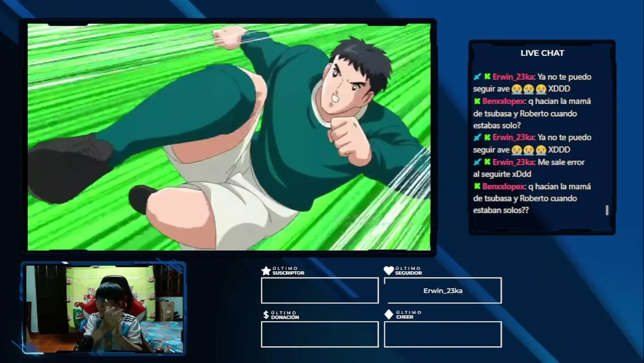Image resolution: width=644 pixels, height=363 pixels.
Task: Click the streamer webcam feed
Action: click(x=104, y=308)
